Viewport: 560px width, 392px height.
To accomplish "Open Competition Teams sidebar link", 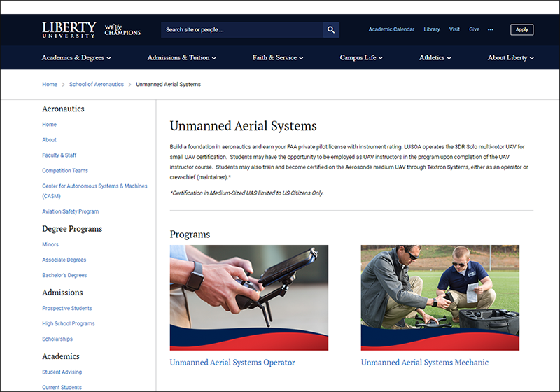I will [x=65, y=171].
